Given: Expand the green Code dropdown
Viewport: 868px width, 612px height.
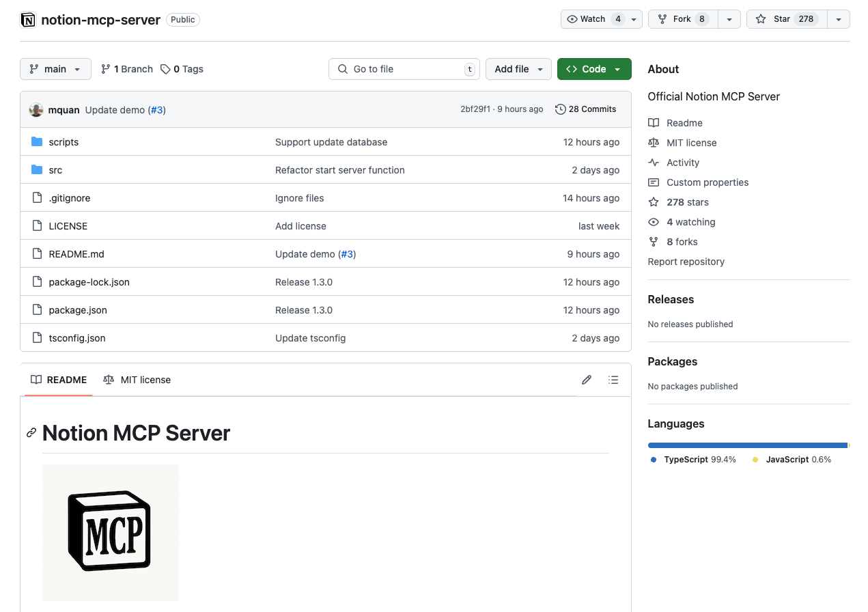Looking at the screenshot, I should tap(593, 69).
